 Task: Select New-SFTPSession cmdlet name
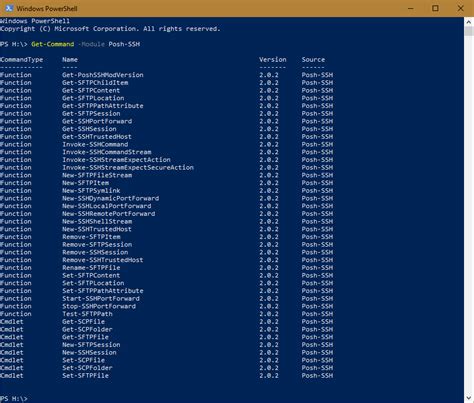[91, 345]
